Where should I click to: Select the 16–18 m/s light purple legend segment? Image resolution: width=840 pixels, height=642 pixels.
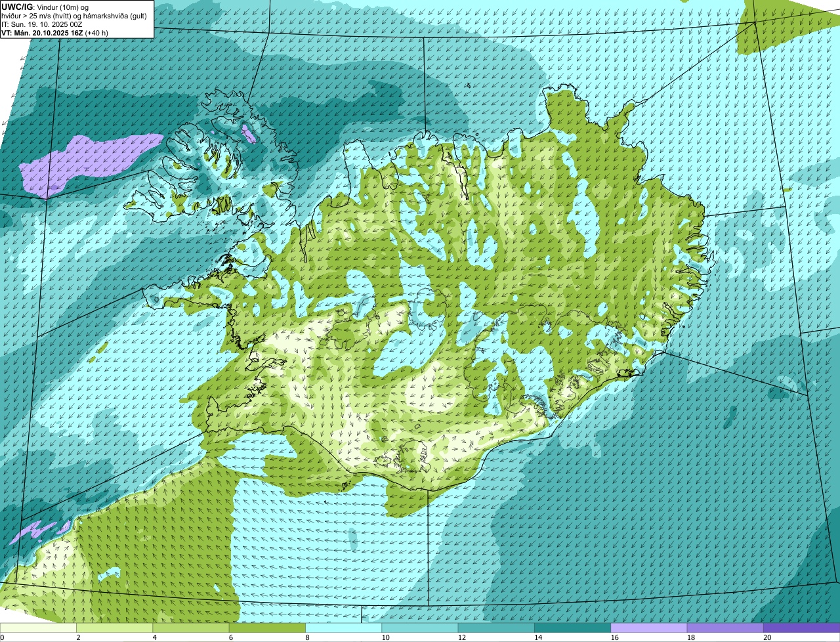pyautogui.click(x=649, y=628)
